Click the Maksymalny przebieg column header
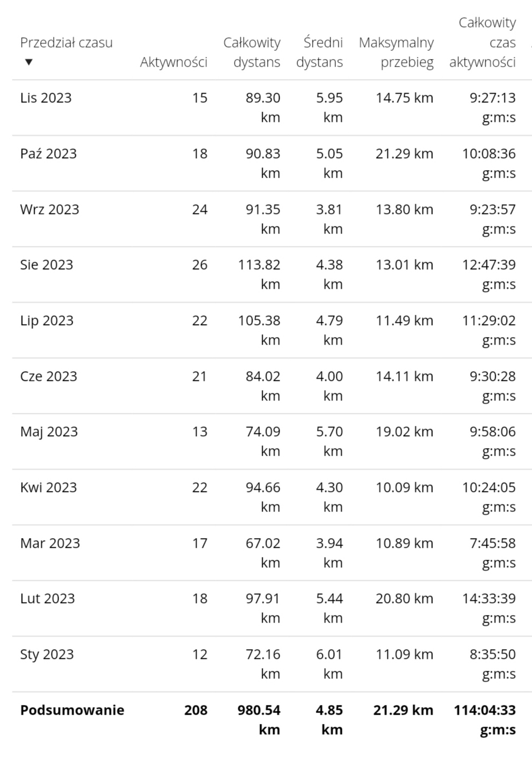The height and width of the screenshot is (757, 532). (x=396, y=53)
